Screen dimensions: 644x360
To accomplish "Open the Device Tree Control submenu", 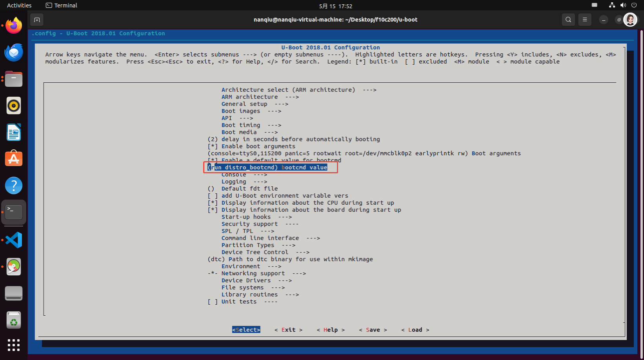I will coord(266,252).
